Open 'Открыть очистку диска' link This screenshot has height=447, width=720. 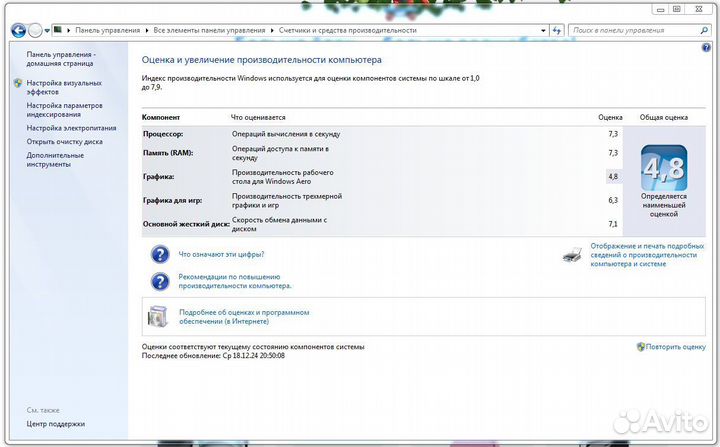pyautogui.click(x=64, y=141)
